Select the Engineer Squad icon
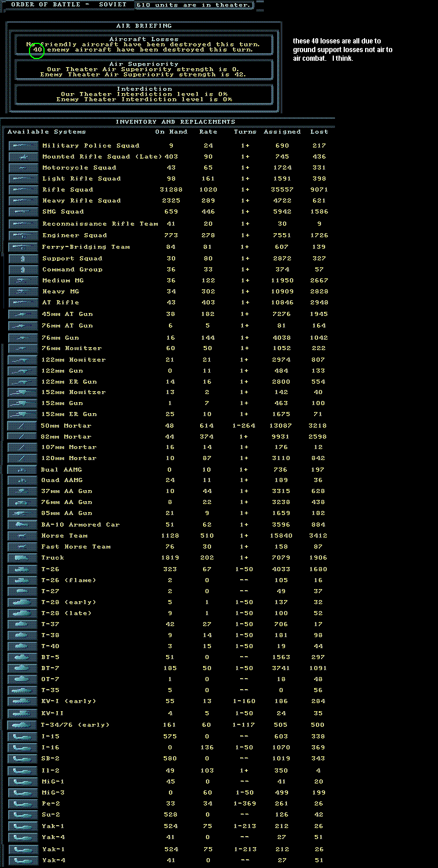Image resolution: width=438 pixels, height=868 pixels. click(24, 236)
